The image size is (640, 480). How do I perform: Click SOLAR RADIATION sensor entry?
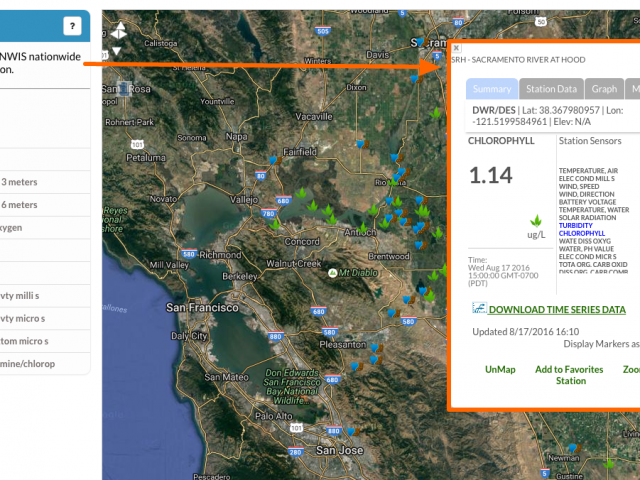click(x=587, y=218)
